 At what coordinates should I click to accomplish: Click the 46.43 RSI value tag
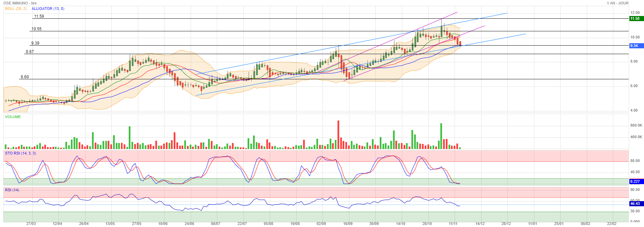pos(635,204)
